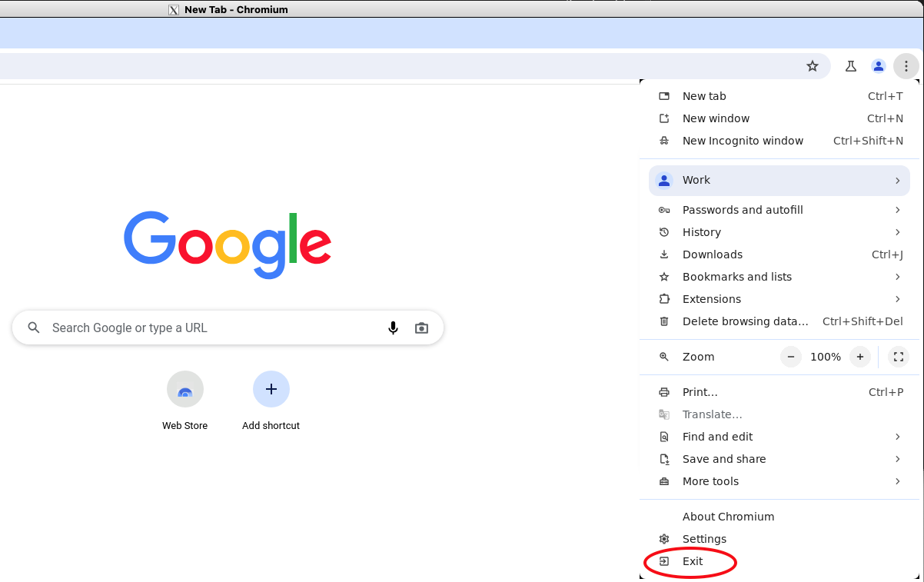Screen dimensions: 924x582
Task: Click the Add shortcut label
Action: 271,425
